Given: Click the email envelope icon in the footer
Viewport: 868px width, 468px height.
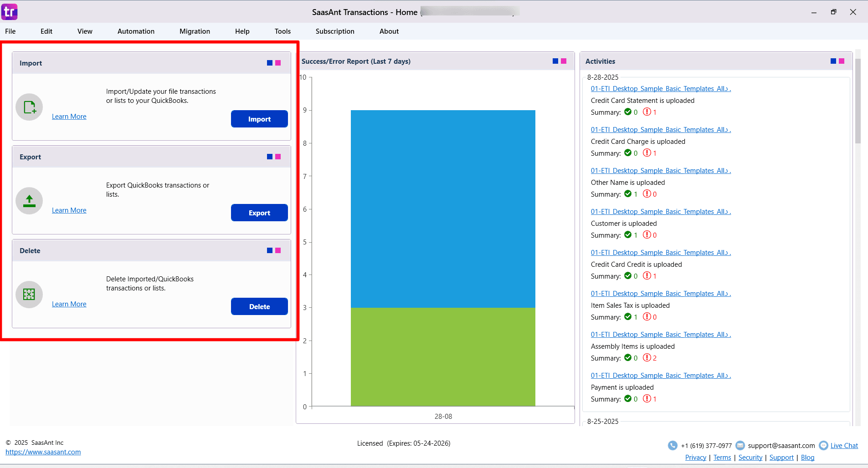Looking at the screenshot, I should 740,445.
